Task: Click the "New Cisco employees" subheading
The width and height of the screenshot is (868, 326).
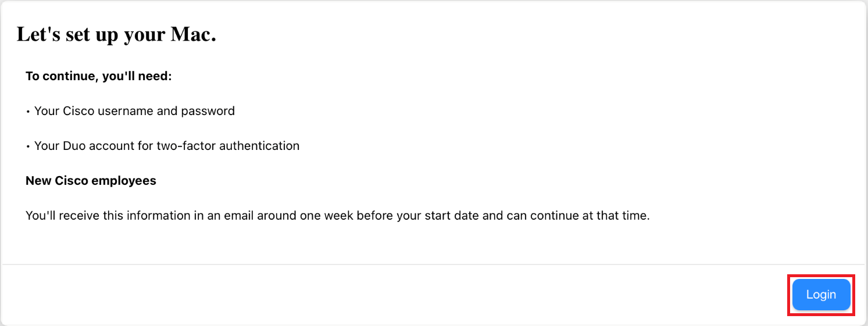Action: click(x=91, y=181)
